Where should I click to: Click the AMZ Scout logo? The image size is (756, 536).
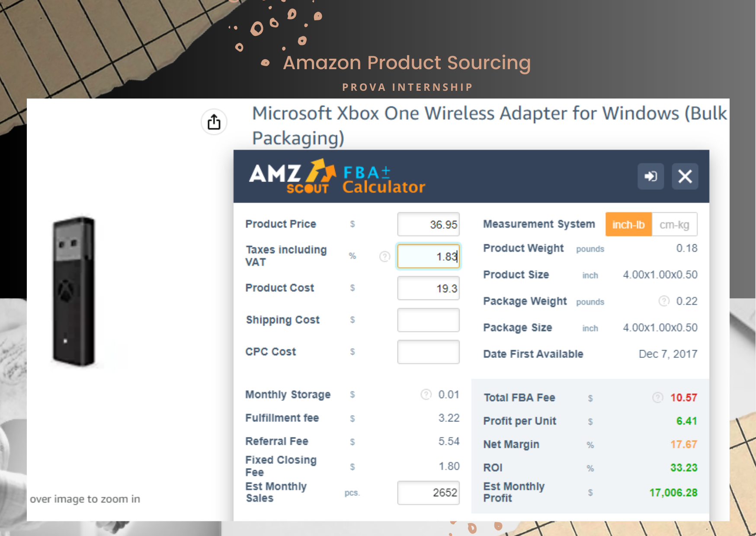pos(292,177)
